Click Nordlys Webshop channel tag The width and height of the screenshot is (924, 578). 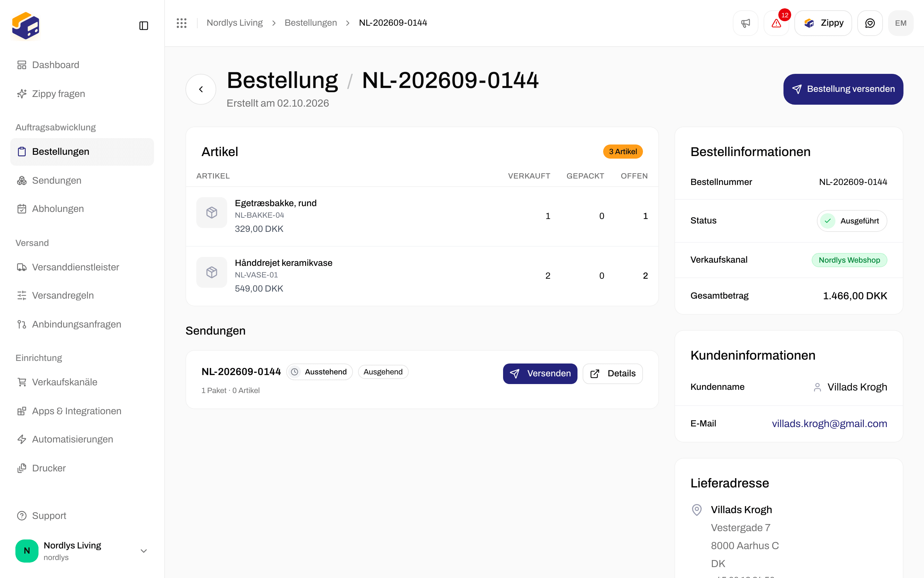[849, 260]
